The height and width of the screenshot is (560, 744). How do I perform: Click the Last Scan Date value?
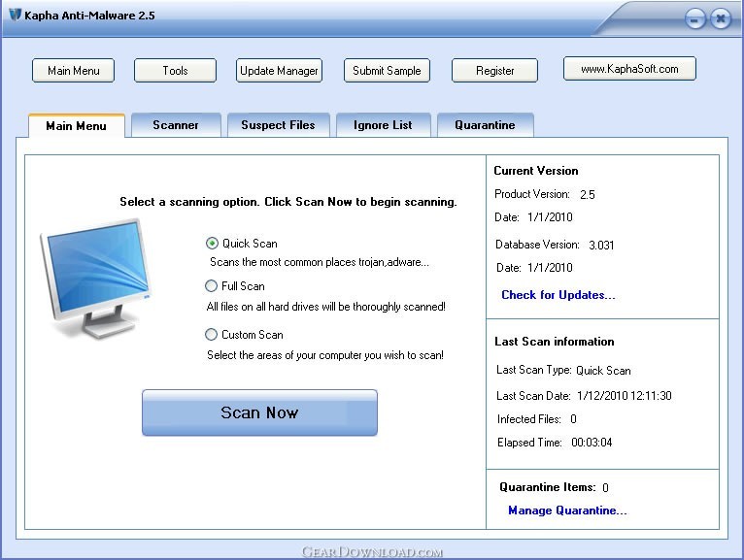tap(624, 395)
